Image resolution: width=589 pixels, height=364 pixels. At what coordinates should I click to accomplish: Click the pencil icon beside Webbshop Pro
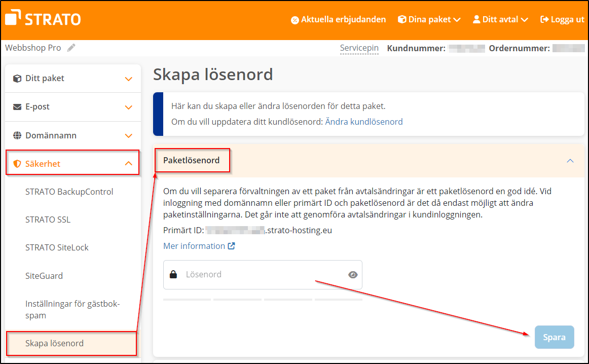pos(71,47)
